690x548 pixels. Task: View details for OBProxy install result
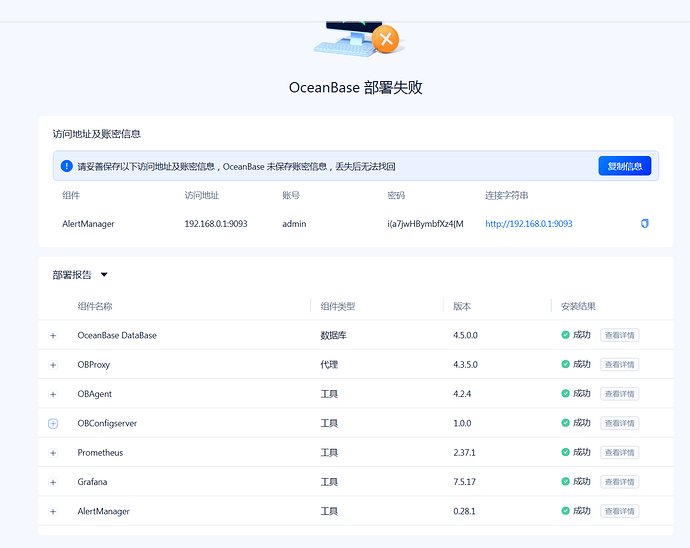620,364
